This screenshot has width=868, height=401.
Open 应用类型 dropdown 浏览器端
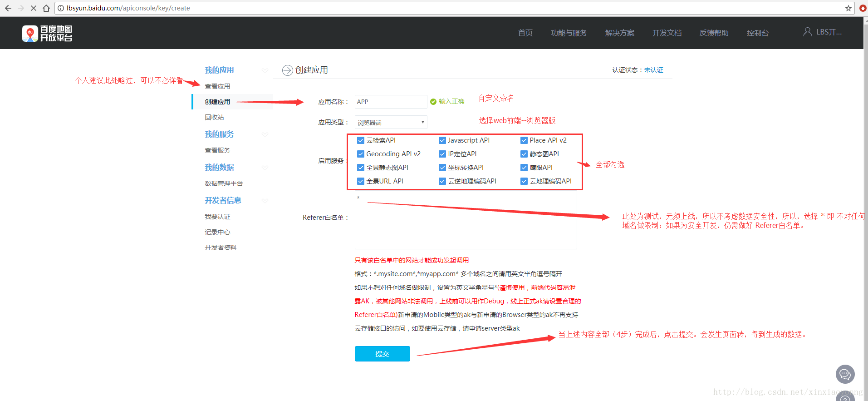click(x=391, y=122)
